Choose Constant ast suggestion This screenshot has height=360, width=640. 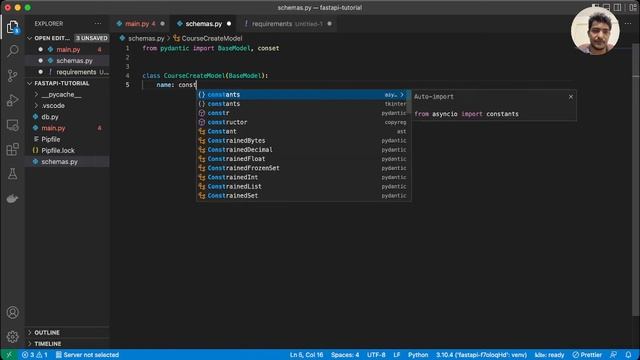(302, 131)
